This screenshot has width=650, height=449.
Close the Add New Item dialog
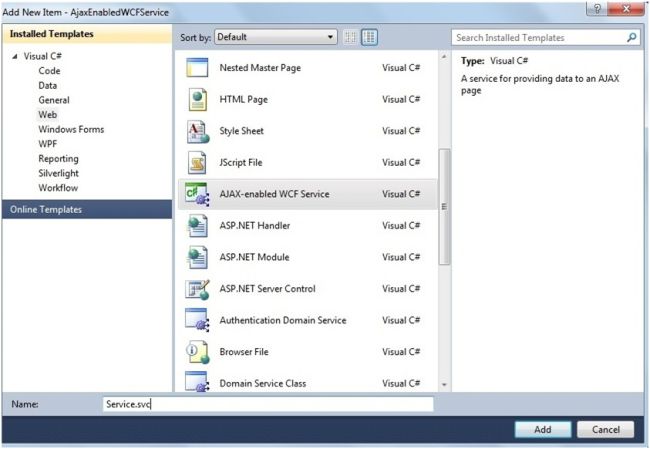(626, 9)
